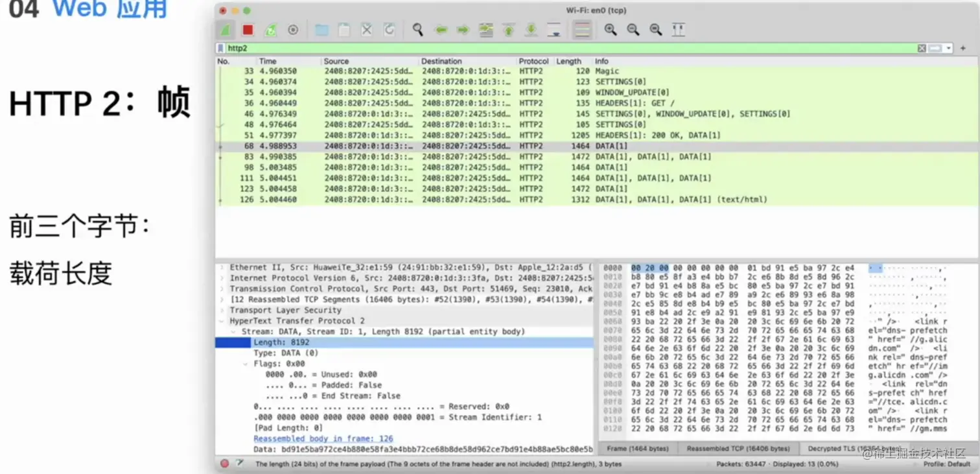Follow Reassembled body in frame: 126 link

(x=323, y=439)
